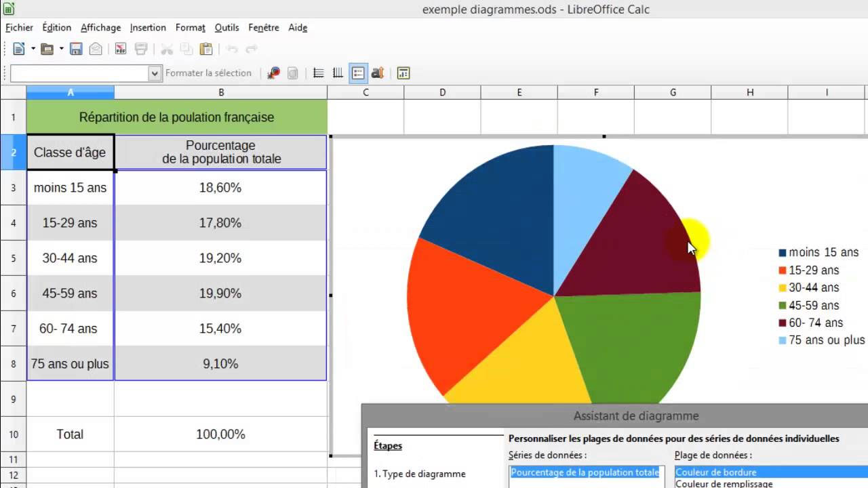
Task: Open the Aide menu
Action: coord(298,28)
